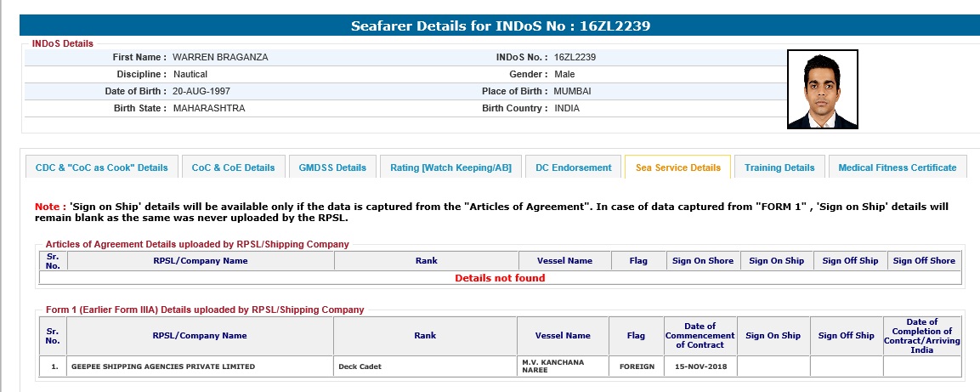This screenshot has height=392, width=980.
Task: Switch to the CoC & CoE Details tab
Action: 233,168
